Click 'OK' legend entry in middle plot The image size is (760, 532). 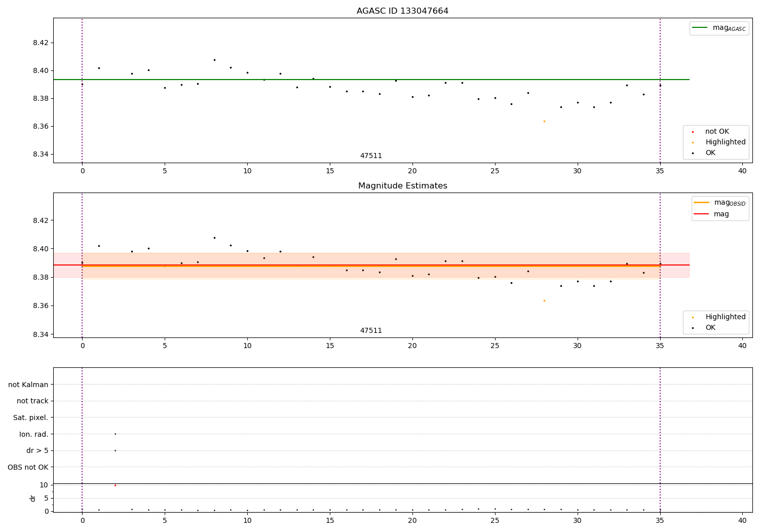point(705,328)
